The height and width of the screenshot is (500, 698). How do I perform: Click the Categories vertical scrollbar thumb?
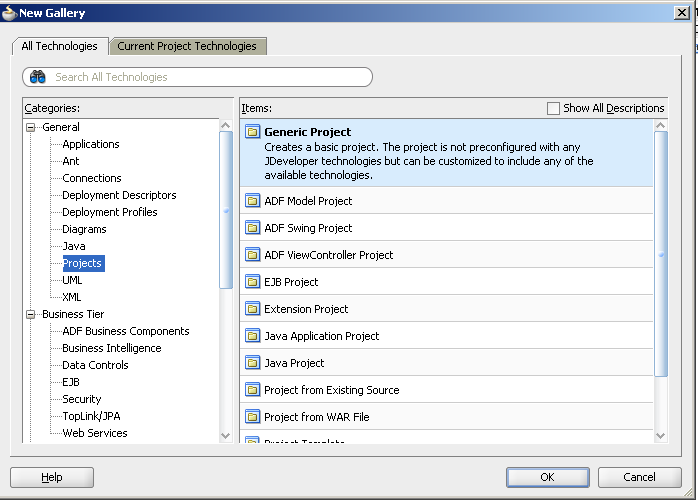226,210
